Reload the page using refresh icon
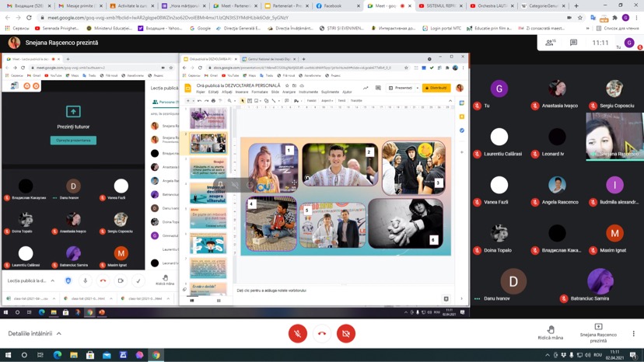 point(29,18)
